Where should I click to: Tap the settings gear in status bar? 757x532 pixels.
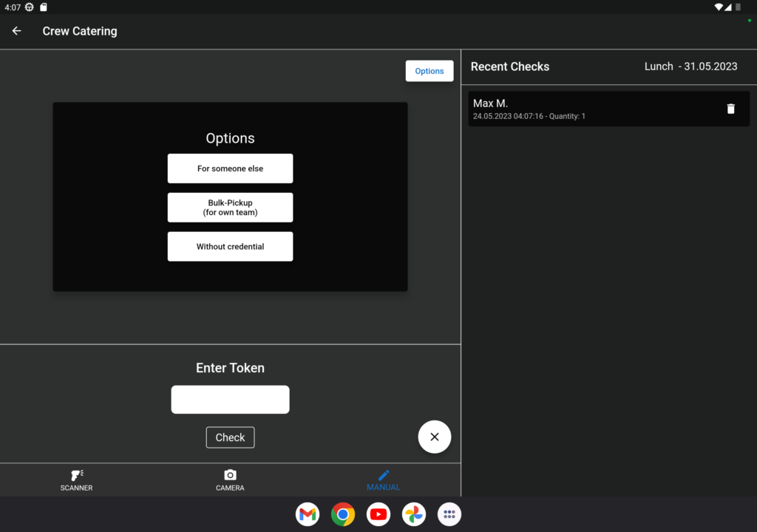point(30,7)
